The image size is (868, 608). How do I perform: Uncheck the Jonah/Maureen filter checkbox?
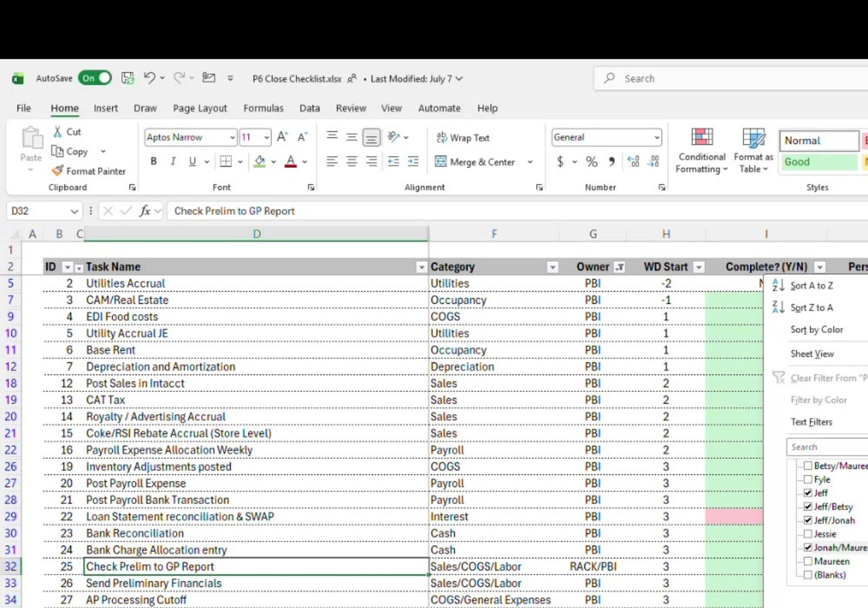click(x=808, y=547)
